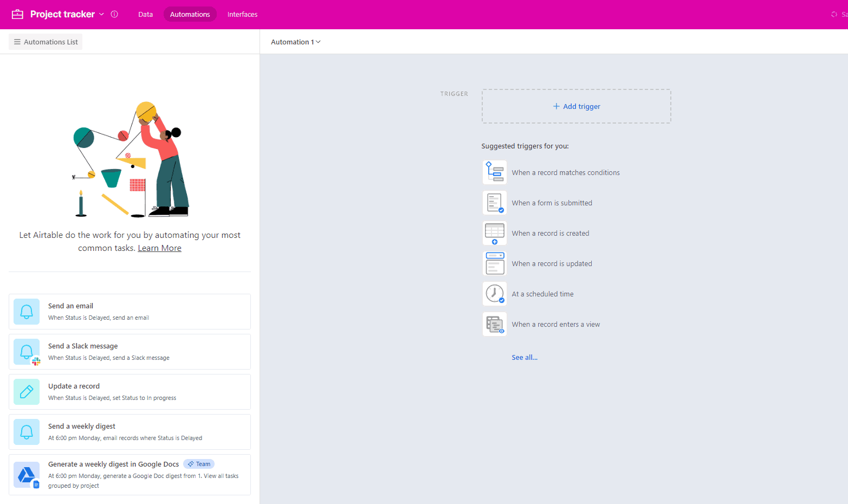Select the 'When a form is submitted' trigger icon
The height and width of the screenshot is (504, 848).
tap(495, 202)
